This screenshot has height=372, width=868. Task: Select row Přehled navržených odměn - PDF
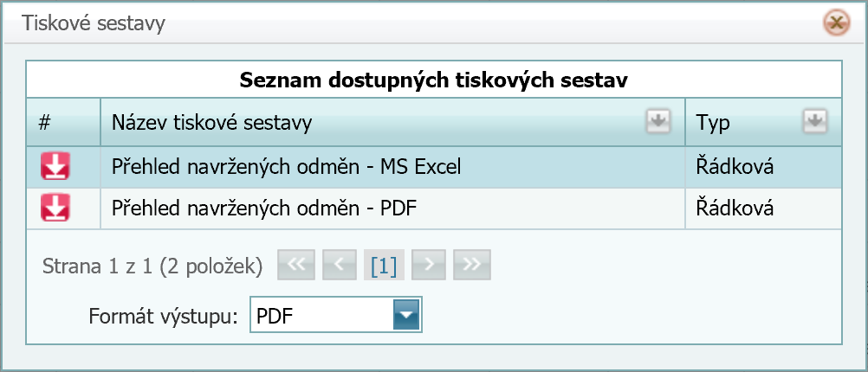(434, 208)
